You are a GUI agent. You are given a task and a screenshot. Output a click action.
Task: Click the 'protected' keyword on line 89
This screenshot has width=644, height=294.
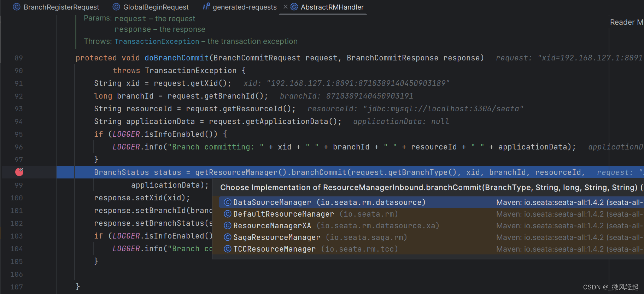pos(96,58)
